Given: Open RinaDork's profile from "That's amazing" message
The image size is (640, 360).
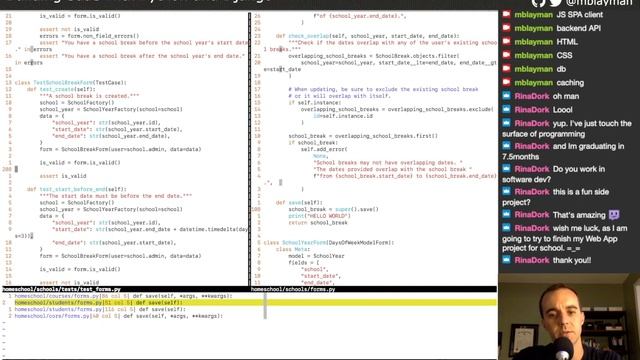Looking at the screenshot, I should [x=532, y=215].
